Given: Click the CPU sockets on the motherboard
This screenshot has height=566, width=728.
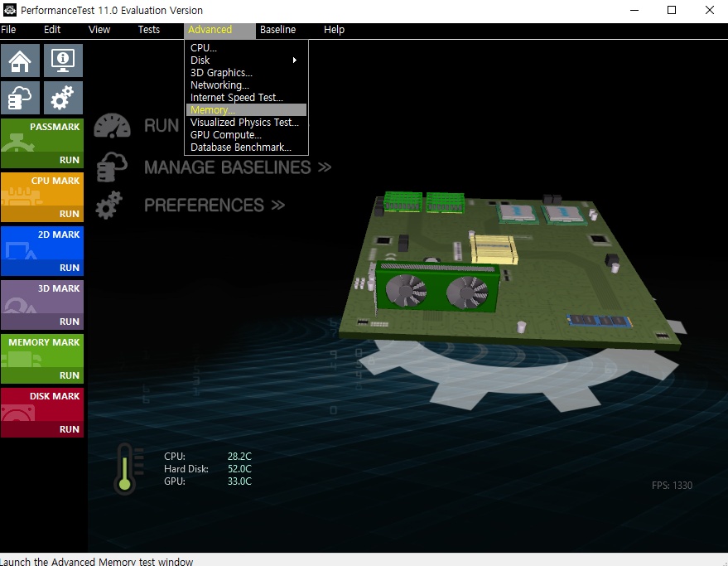Looking at the screenshot, I should pos(541,214).
